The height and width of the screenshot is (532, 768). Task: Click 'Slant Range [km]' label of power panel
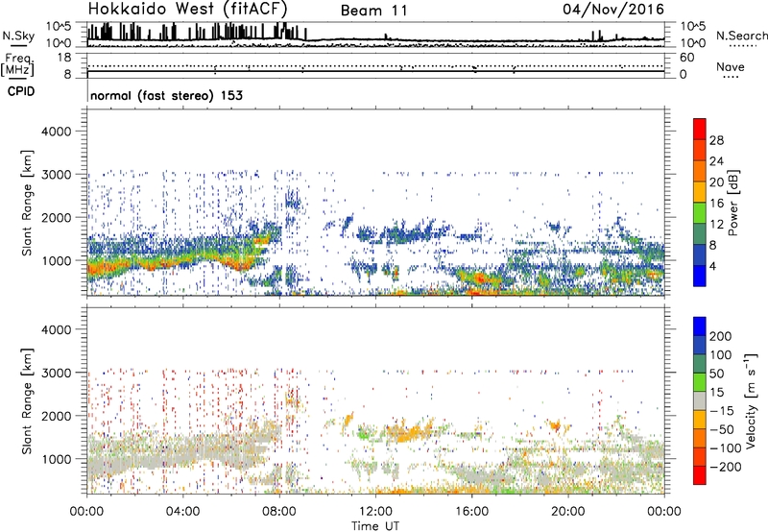tap(27, 203)
